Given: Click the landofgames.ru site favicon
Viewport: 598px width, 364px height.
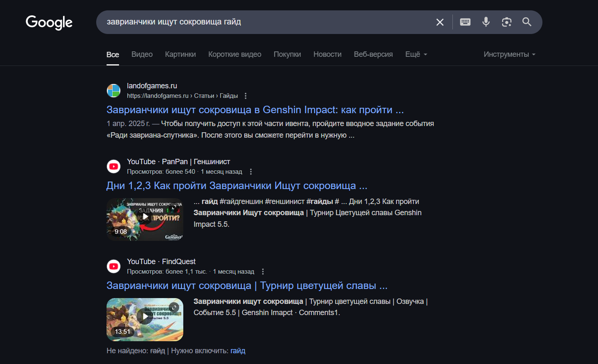Looking at the screenshot, I should pos(114,90).
